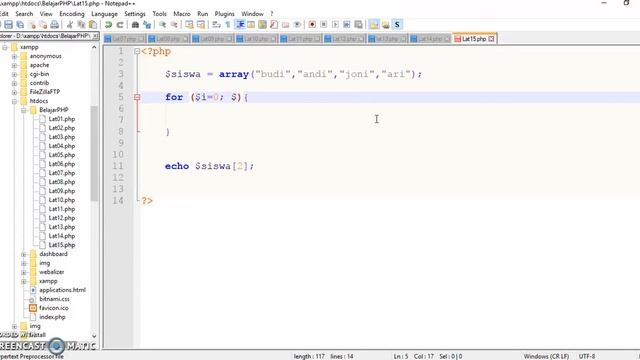
Task: Click the Zoom In toolbar icon
Action: [162, 24]
